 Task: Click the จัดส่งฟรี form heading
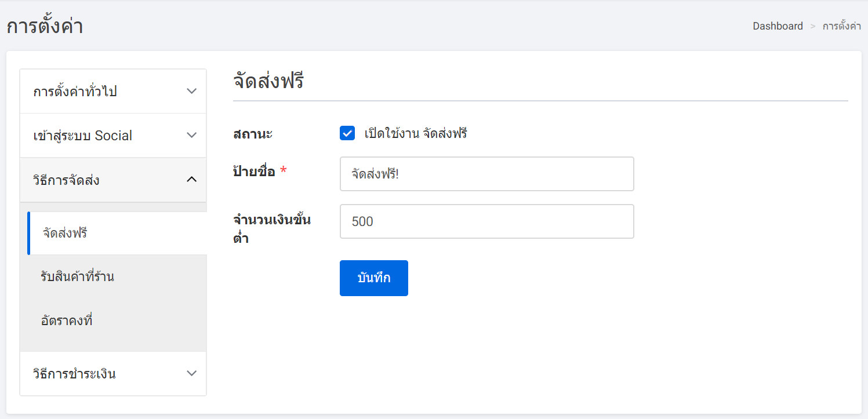point(268,81)
